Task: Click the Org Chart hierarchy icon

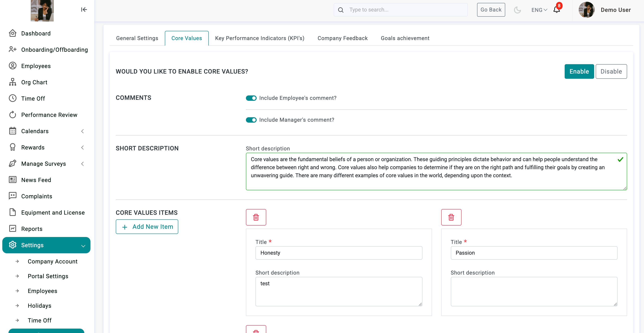Action: click(12, 82)
